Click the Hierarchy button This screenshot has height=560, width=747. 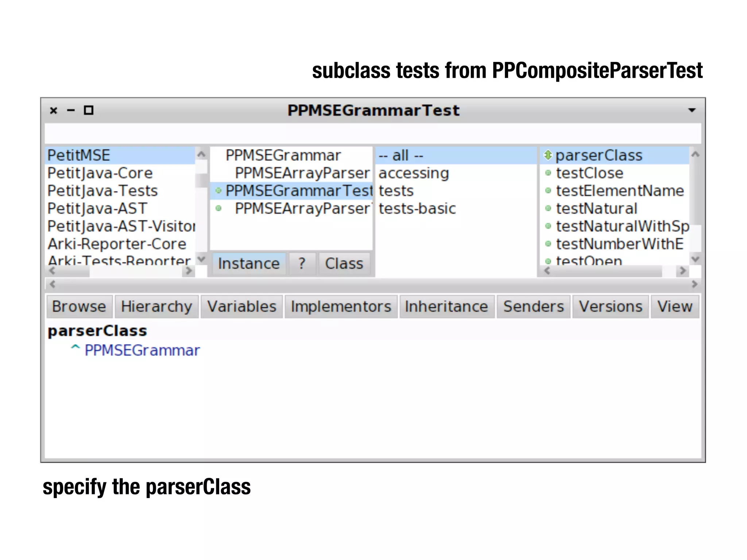(157, 307)
